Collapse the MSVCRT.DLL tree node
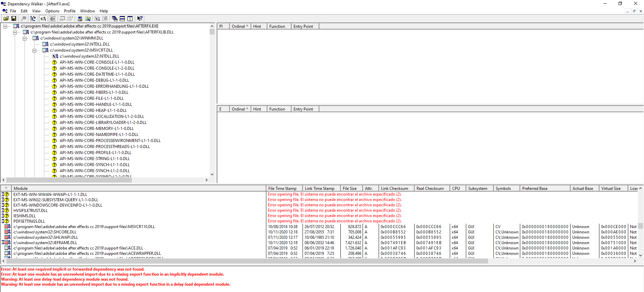This screenshot has height=292, width=644. (x=34, y=50)
